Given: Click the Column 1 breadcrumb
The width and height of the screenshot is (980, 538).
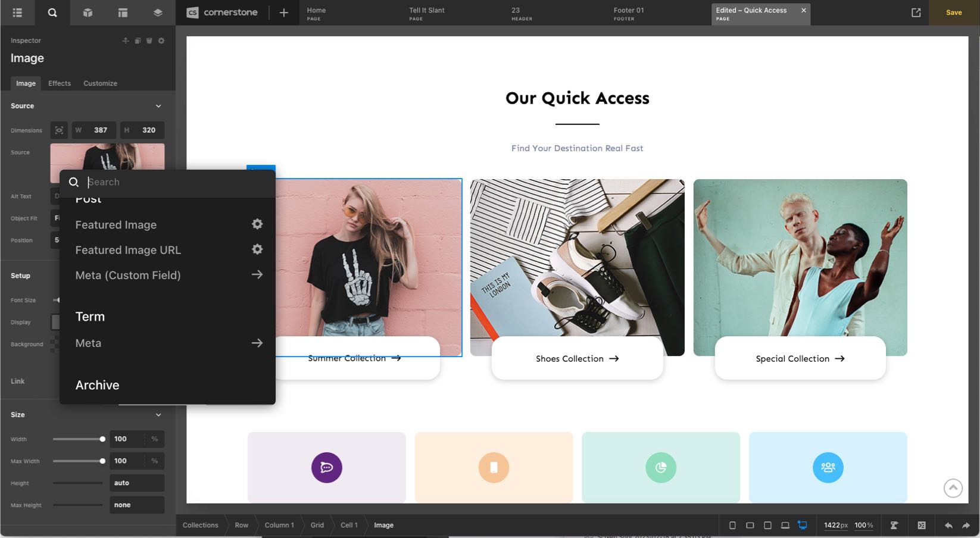Looking at the screenshot, I should pos(279,526).
